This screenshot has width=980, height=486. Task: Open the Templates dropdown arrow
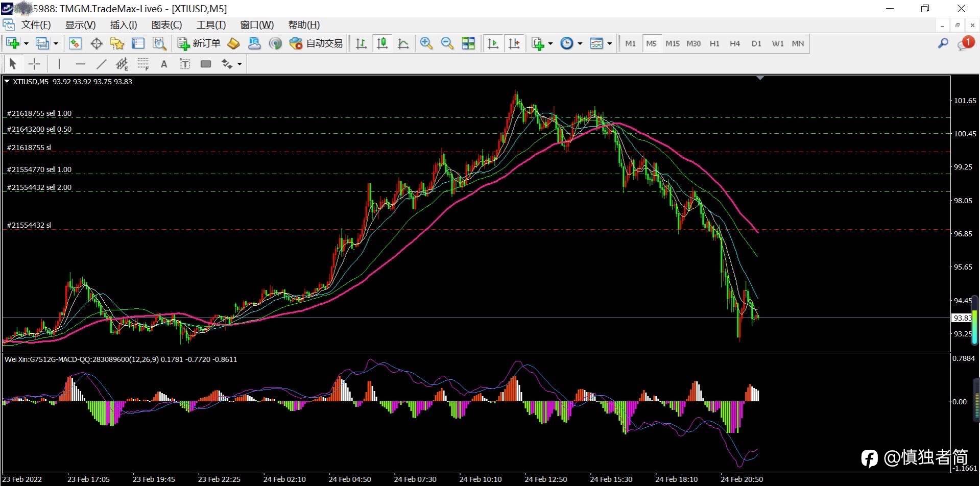tap(610, 44)
